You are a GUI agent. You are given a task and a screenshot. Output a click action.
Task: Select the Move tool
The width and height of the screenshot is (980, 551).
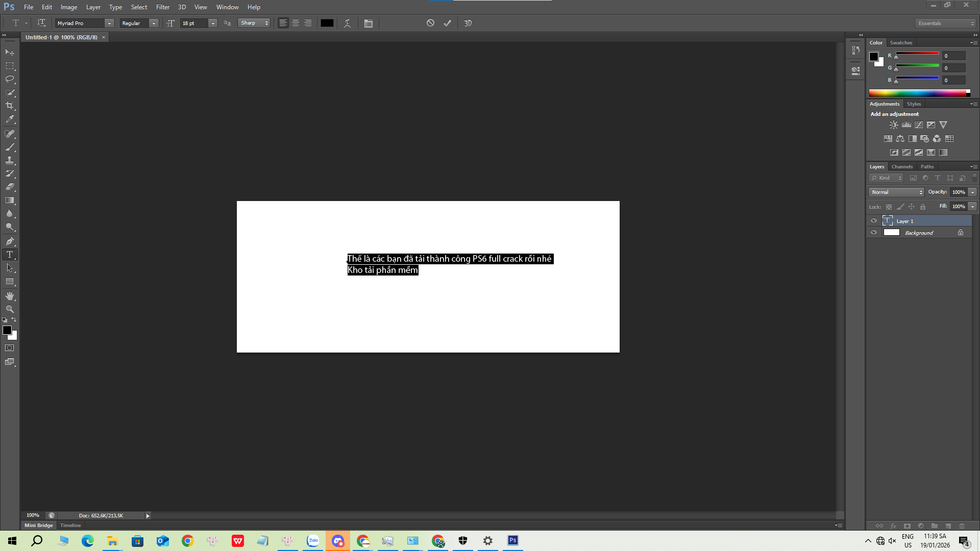(x=10, y=53)
